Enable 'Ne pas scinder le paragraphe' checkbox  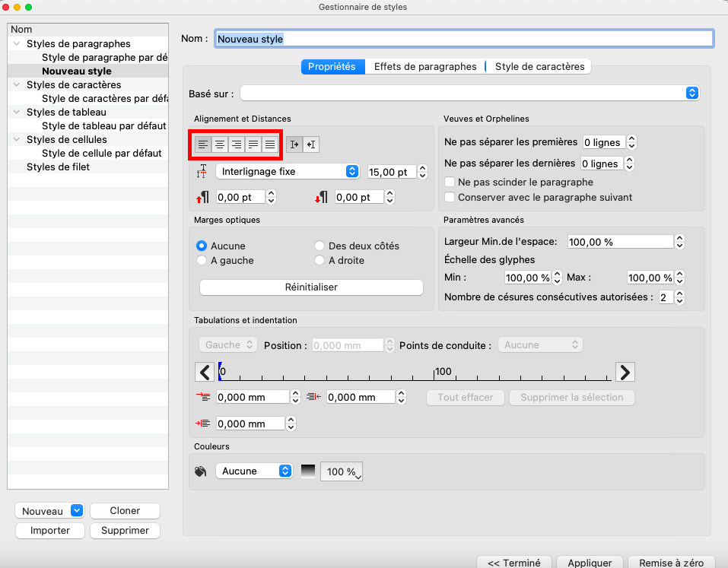pyautogui.click(x=450, y=182)
